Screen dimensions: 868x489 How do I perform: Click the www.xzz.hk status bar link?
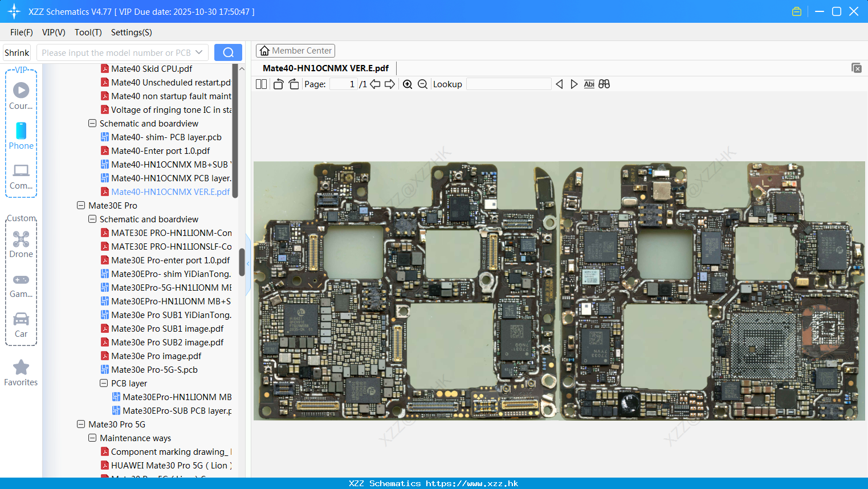tap(472, 483)
